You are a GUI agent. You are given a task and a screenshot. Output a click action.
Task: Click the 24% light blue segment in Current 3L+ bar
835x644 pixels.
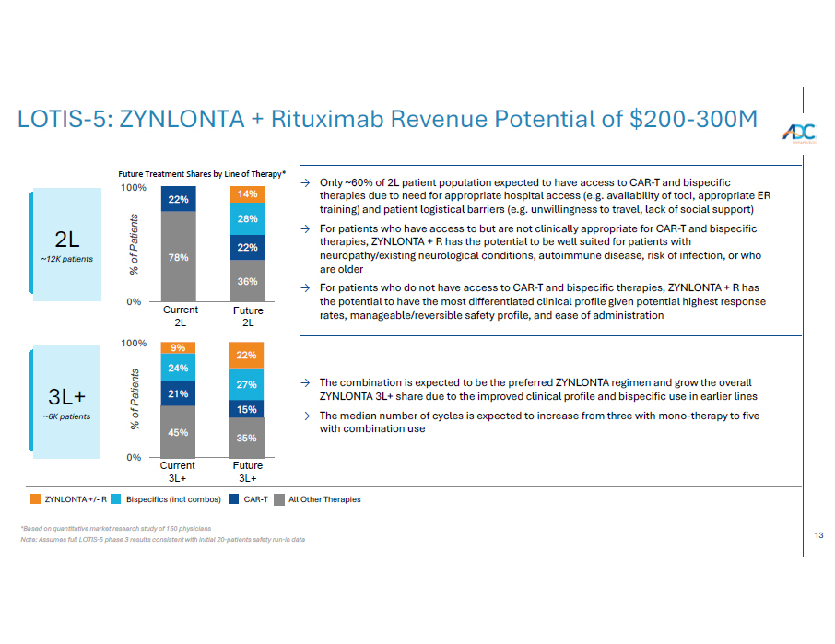(x=178, y=368)
